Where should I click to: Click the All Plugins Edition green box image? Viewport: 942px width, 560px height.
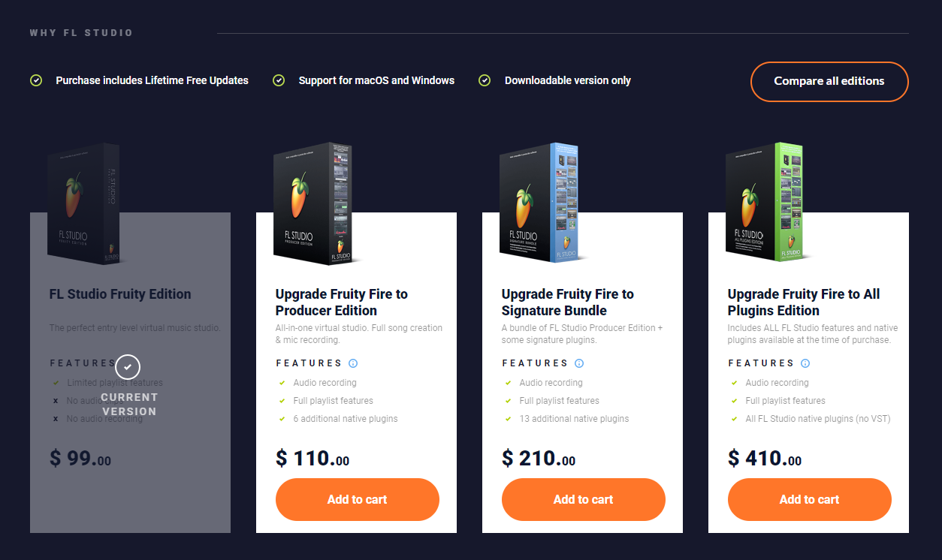click(x=765, y=203)
